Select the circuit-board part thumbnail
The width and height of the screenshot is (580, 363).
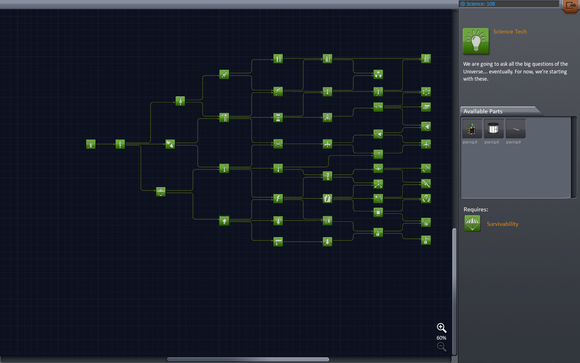pos(472,128)
